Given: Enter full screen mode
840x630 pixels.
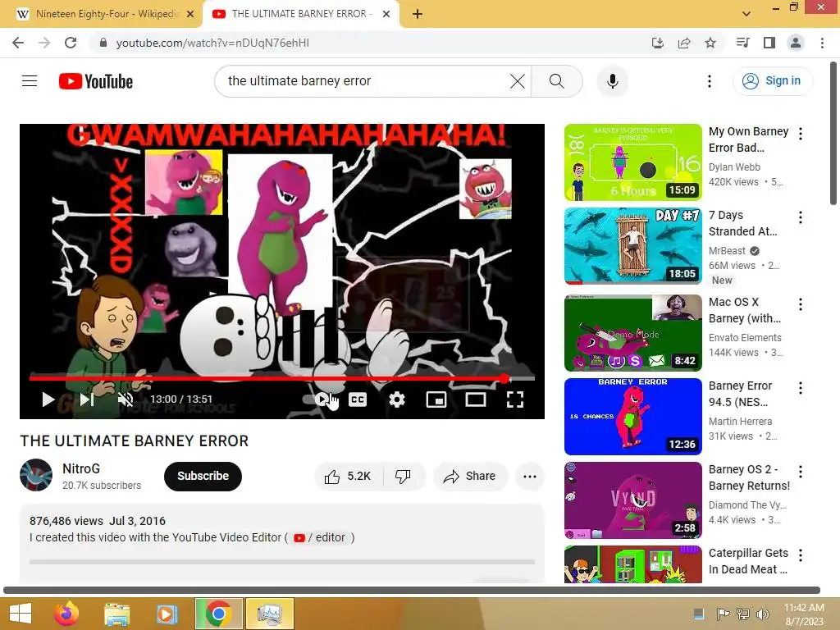Looking at the screenshot, I should pyautogui.click(x=515, y=399).
